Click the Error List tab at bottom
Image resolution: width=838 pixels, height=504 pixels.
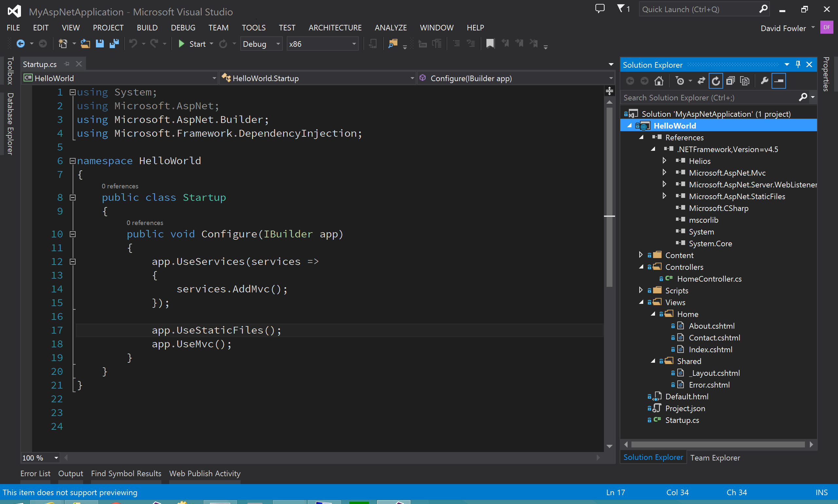(34, 474)
